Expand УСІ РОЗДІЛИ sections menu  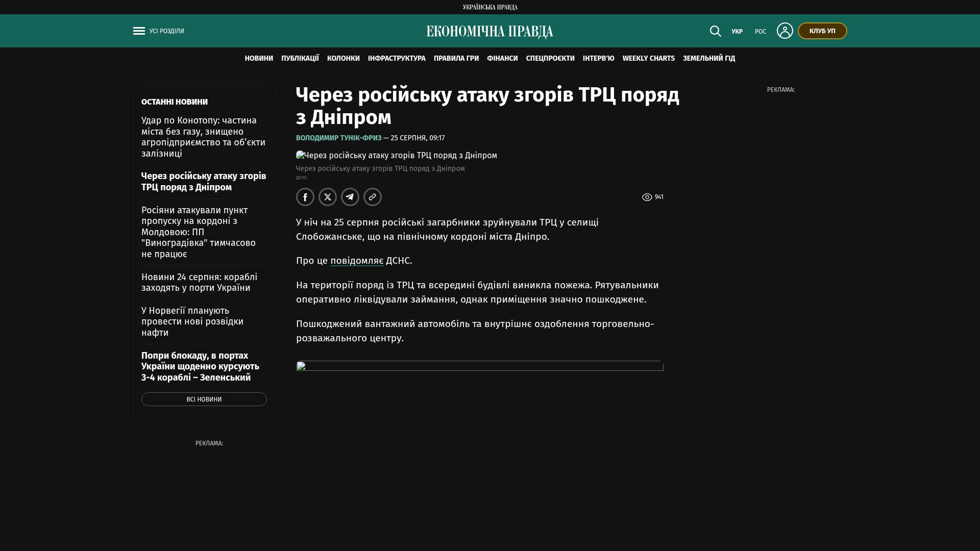tap(166, 31)
